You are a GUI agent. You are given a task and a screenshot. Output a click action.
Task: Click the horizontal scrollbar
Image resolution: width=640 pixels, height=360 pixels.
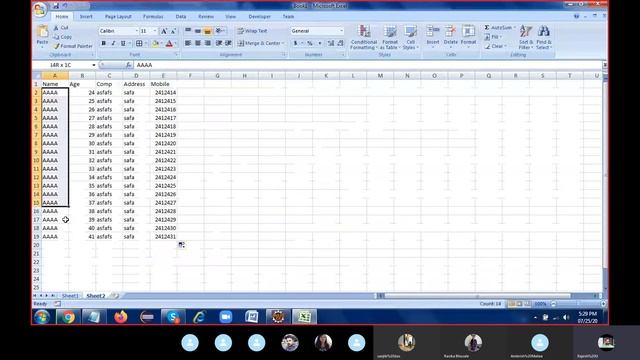click(x=478, y=296)
